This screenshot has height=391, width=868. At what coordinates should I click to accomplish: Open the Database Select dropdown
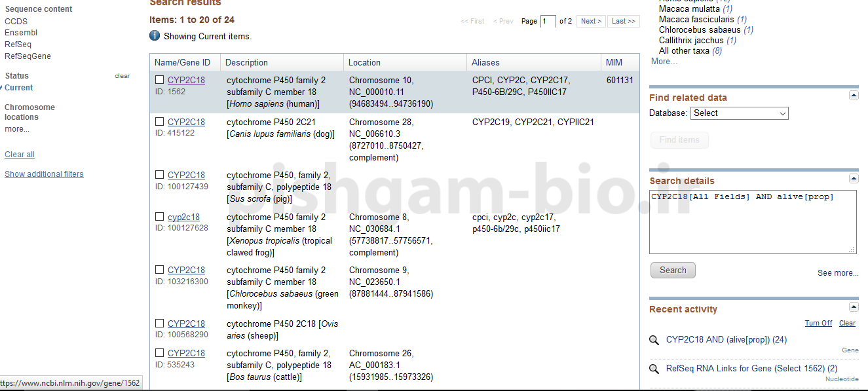[x=739, y=113]
